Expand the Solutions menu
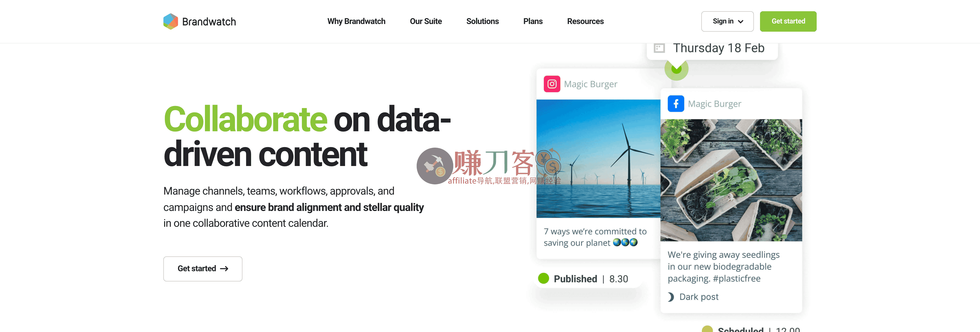This screenshot has width=980, height=332. pyautogui.click(x=482, y=21)
